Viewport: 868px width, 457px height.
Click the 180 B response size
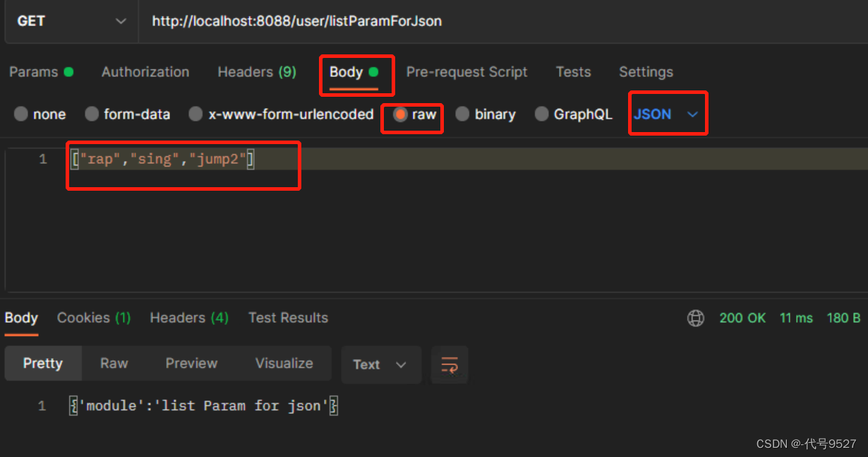tap(843, 319)
